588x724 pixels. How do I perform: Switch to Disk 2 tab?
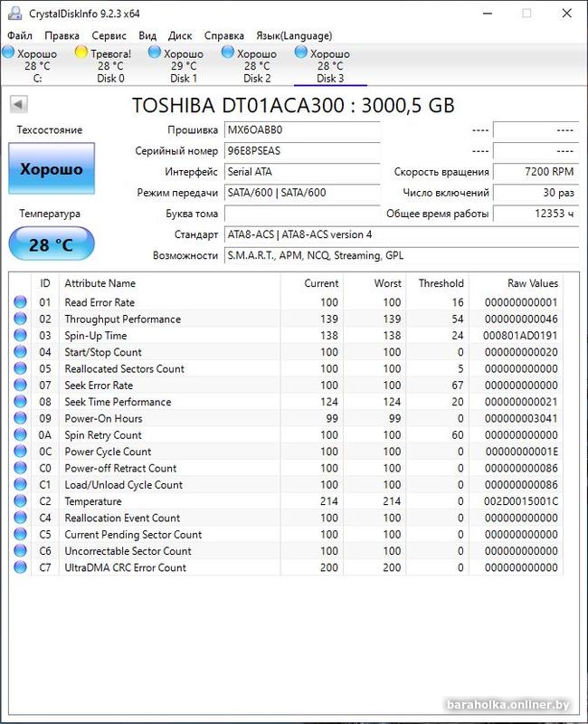tap(257, 66)
